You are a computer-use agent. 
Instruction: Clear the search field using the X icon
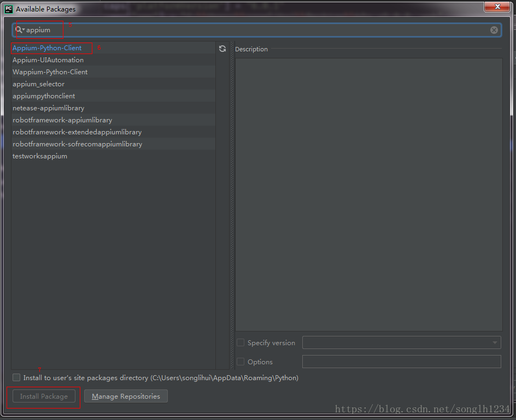[x=494, y=30]
